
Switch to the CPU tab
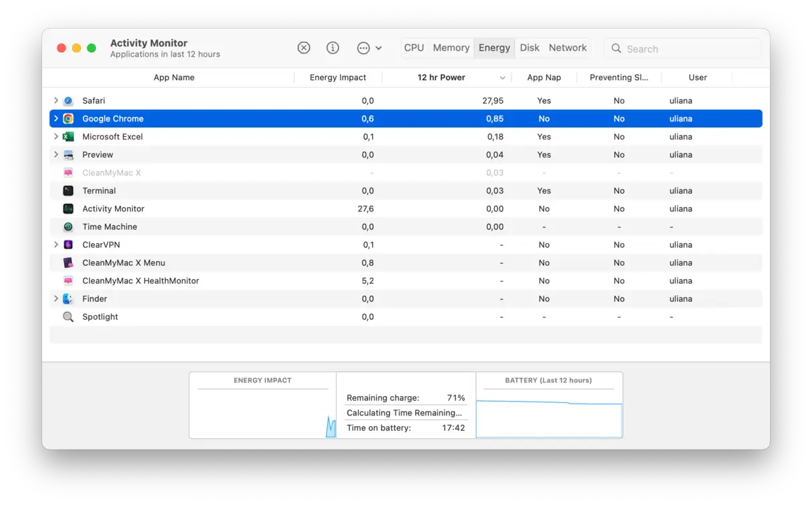coord(414,48)
